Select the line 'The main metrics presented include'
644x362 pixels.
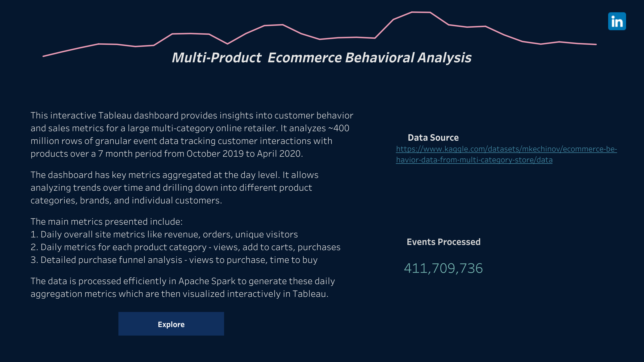click(x=106, y=222)
